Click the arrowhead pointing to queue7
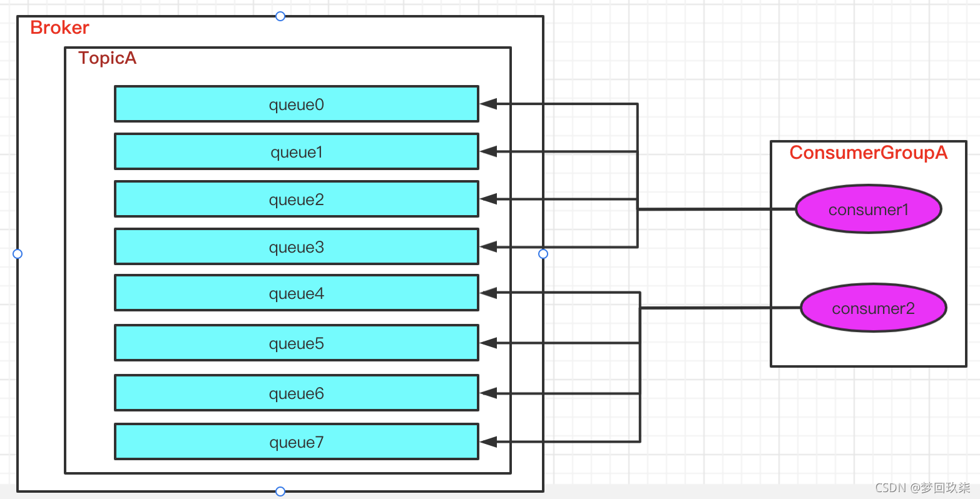This screenshot has width=980, height=499. pyautogui.click(x=489, y=441)
